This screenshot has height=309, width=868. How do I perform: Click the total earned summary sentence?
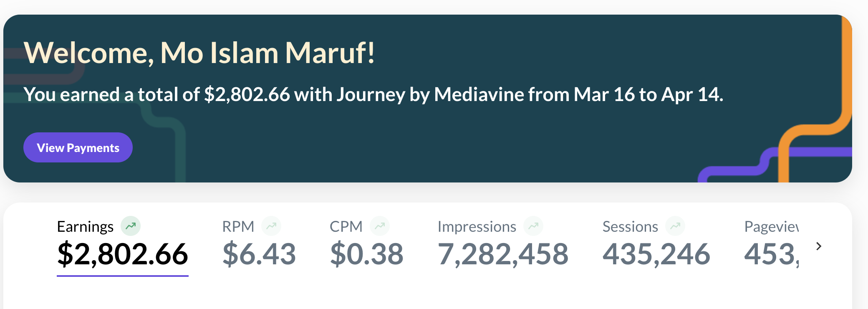pos(373,94)
